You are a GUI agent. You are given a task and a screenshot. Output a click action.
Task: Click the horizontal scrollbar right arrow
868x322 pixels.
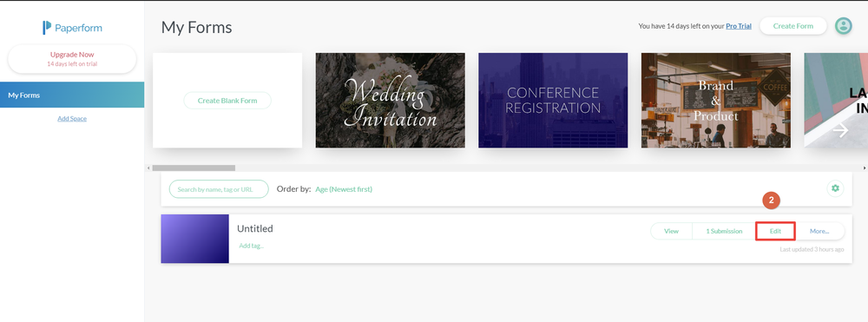pos(865,168)
